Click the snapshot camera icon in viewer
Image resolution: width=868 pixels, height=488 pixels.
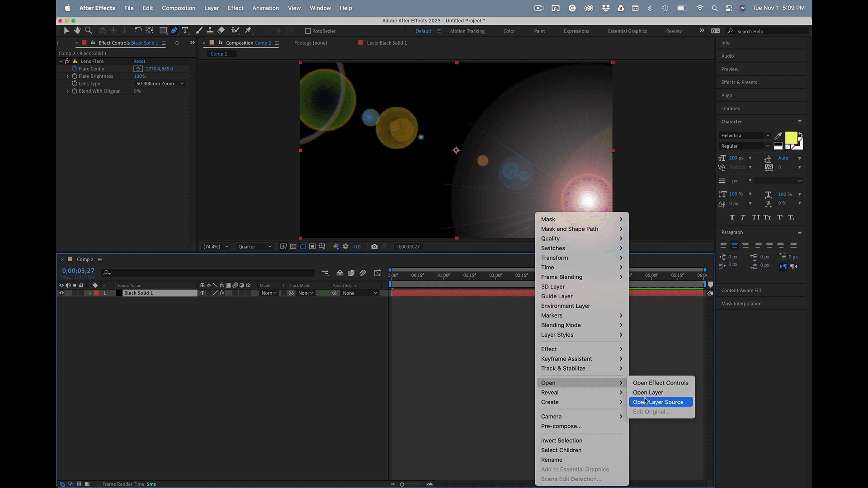point(374,247)
